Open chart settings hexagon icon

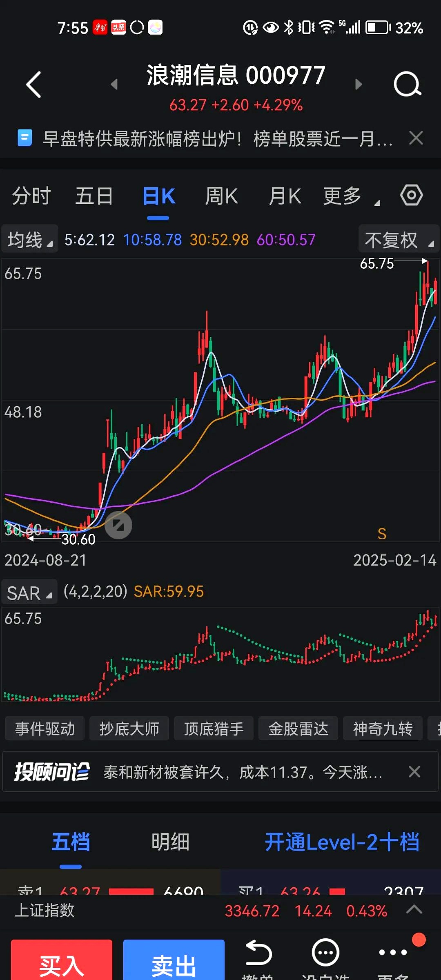pyautogui.click(x=411, y=195)
